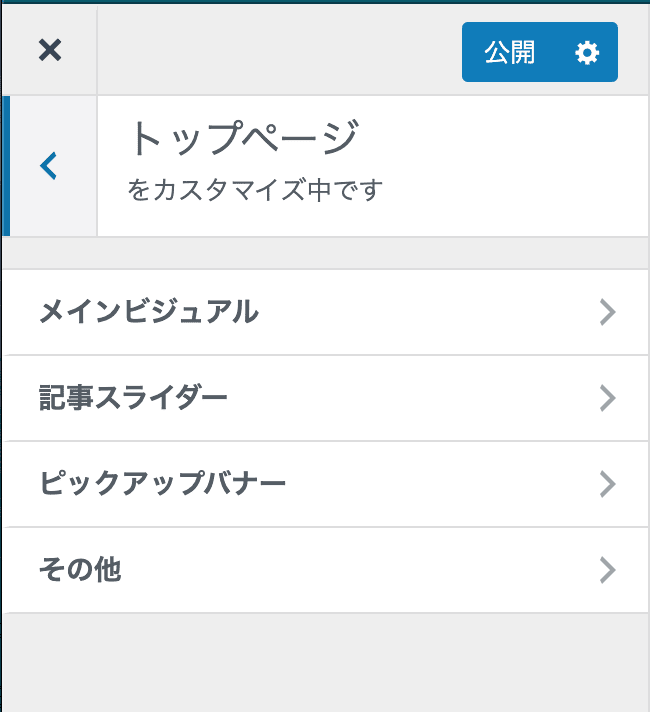Go back using the left chevron icon
The image size is (650, 712).
pos(49,166)
